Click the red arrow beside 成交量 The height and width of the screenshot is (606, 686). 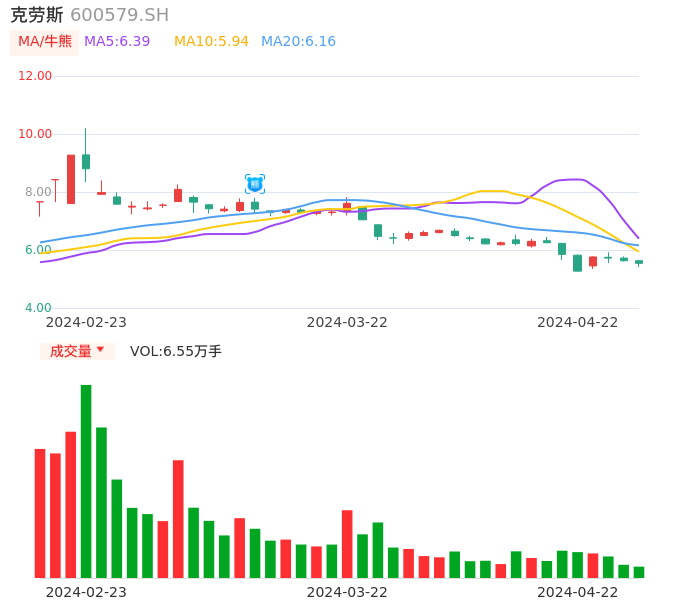point(100,350)
